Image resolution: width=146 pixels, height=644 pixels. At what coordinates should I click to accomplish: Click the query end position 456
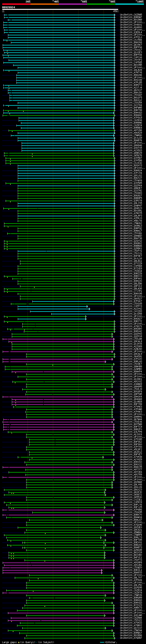[115, 11]
